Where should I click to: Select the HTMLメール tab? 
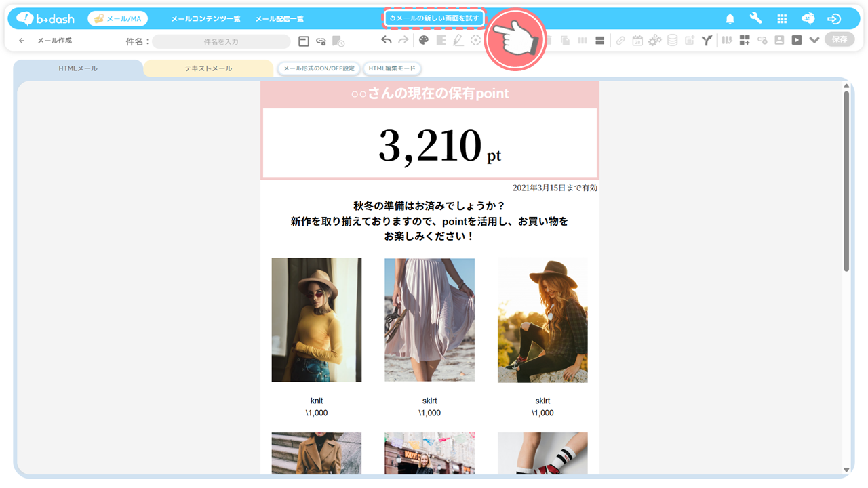[x=78, y=68]
